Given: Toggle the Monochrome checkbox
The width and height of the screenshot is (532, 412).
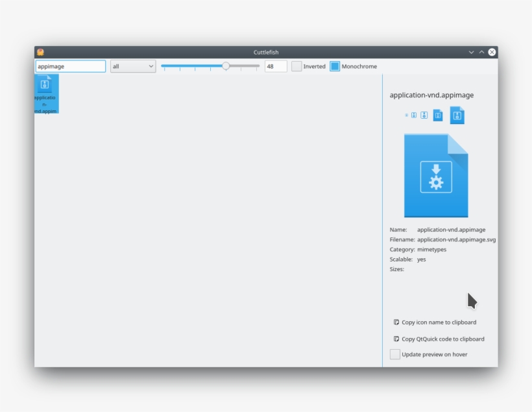Looking at the screenshot, I should click(335, 66).
